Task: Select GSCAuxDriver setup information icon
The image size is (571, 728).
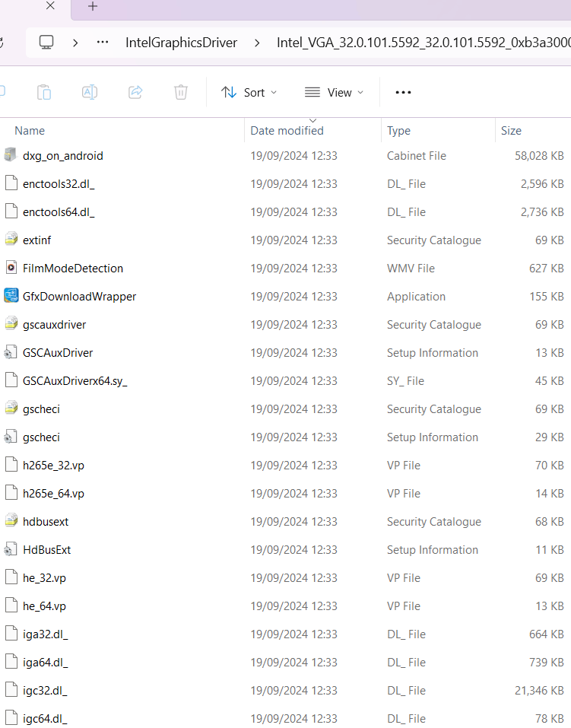Action: point(11,353)
